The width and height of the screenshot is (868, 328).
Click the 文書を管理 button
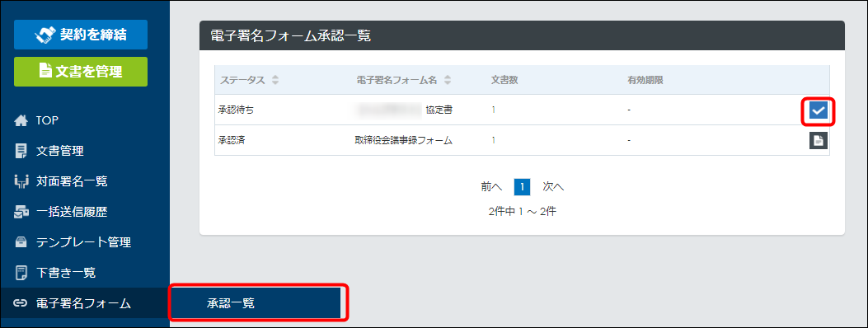[x=81, y=72]
